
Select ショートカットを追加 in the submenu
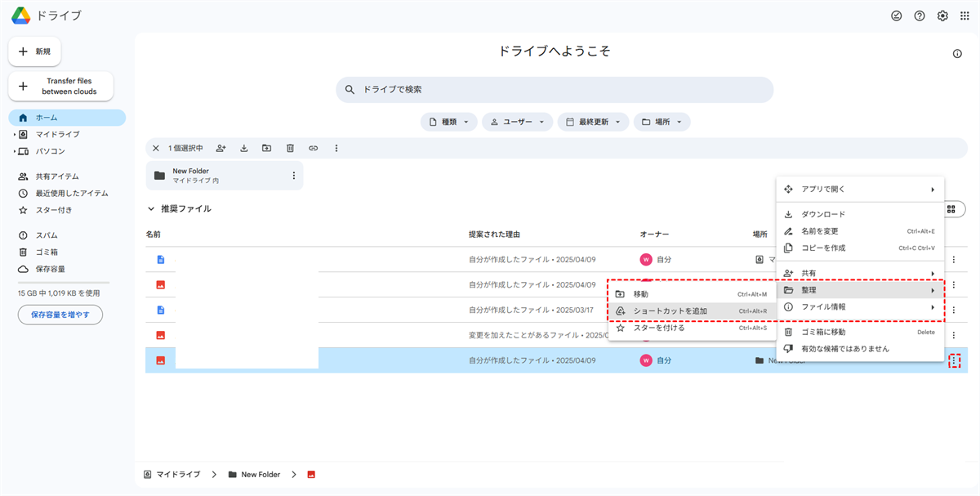click(670, 311)
